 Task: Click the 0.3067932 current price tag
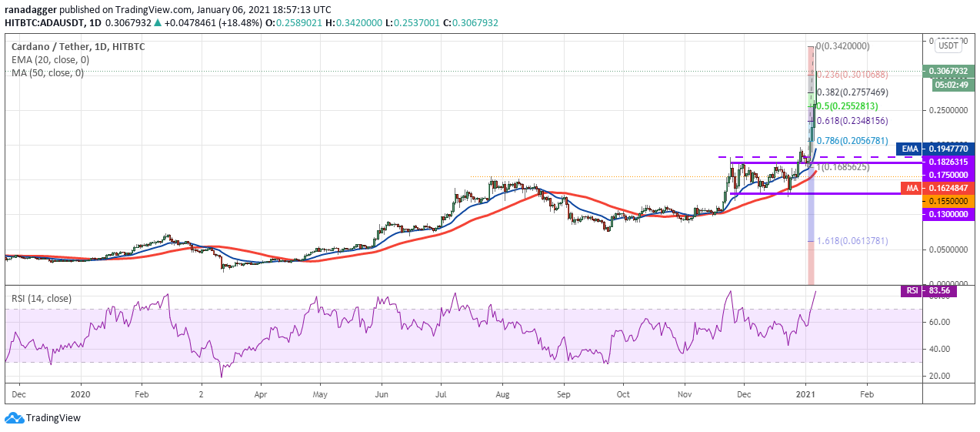tap(954, 71)
